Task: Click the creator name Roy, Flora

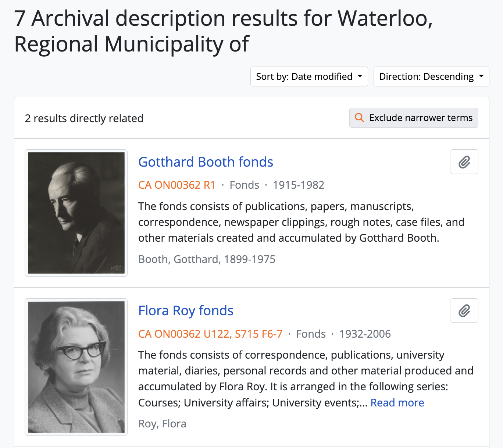Action: pos(162,424)
